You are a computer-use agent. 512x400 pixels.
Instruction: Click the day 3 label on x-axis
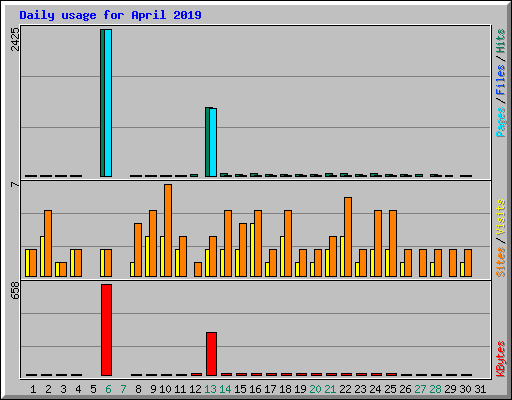(63, 389)
